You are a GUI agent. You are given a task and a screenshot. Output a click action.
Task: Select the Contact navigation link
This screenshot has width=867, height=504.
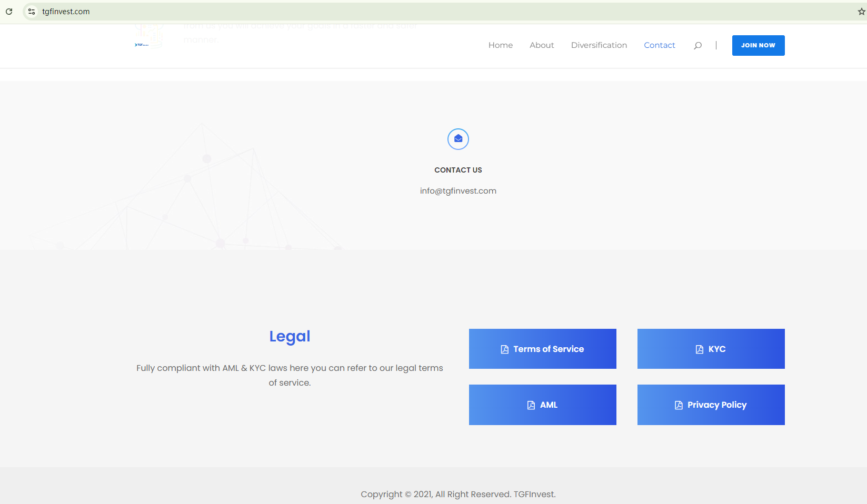[659, 45]
